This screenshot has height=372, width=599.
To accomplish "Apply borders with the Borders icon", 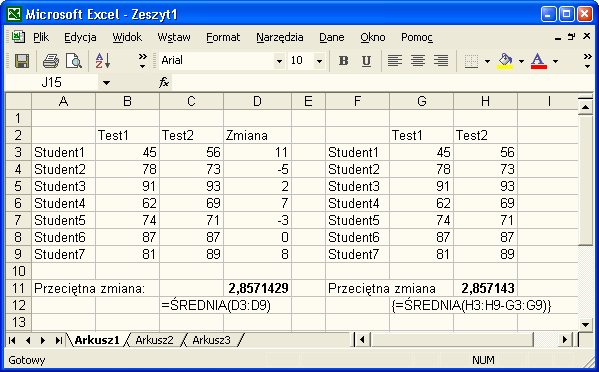I will [x=471, y=61].
